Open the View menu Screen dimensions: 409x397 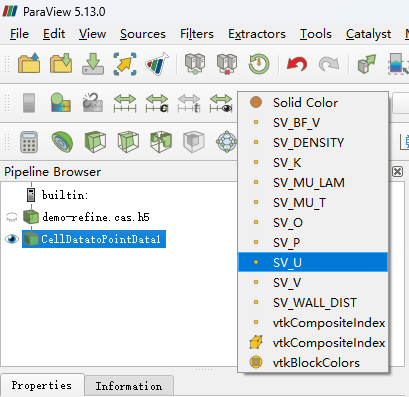pyautogui.click(x=92, y=34)
